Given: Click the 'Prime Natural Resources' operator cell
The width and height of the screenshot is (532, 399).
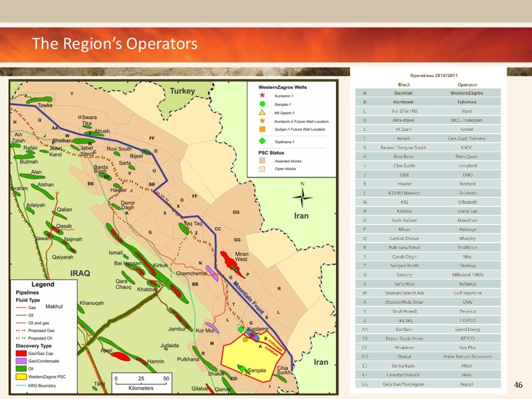Looking at the screenshot, I should pos(467,356).
